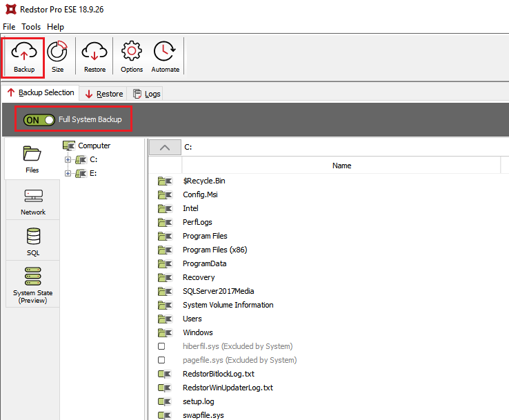
Task: Select the setup.log file name
Action: click(199, 401)
